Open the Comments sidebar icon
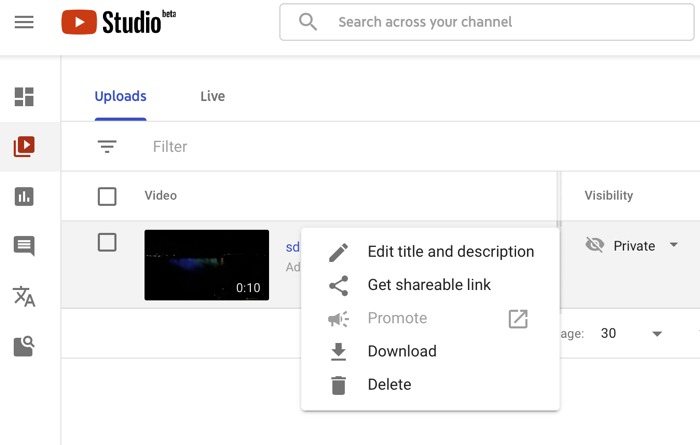 [x=24, y=246]
